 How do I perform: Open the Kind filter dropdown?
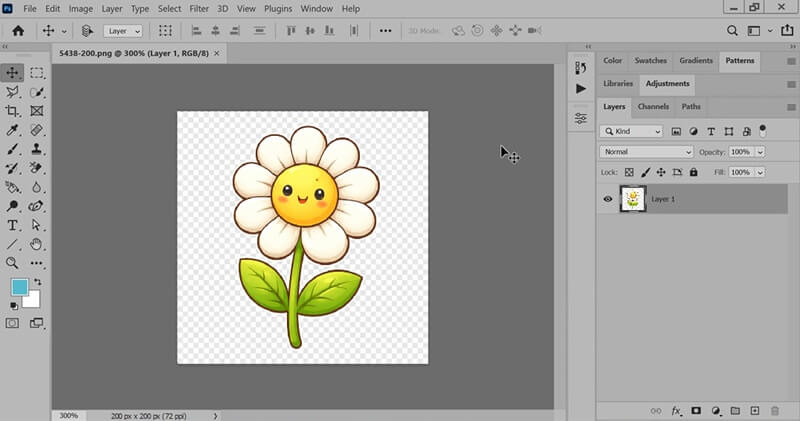(632, 131)
